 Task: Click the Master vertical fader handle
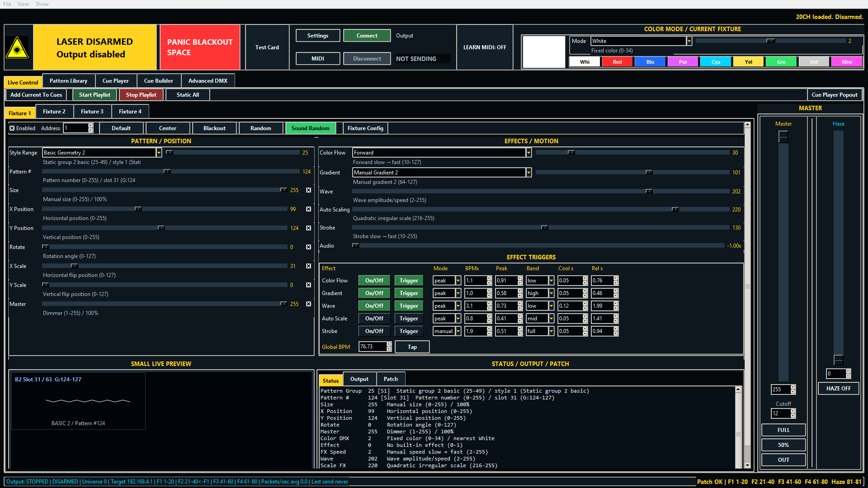click(783, 137)
